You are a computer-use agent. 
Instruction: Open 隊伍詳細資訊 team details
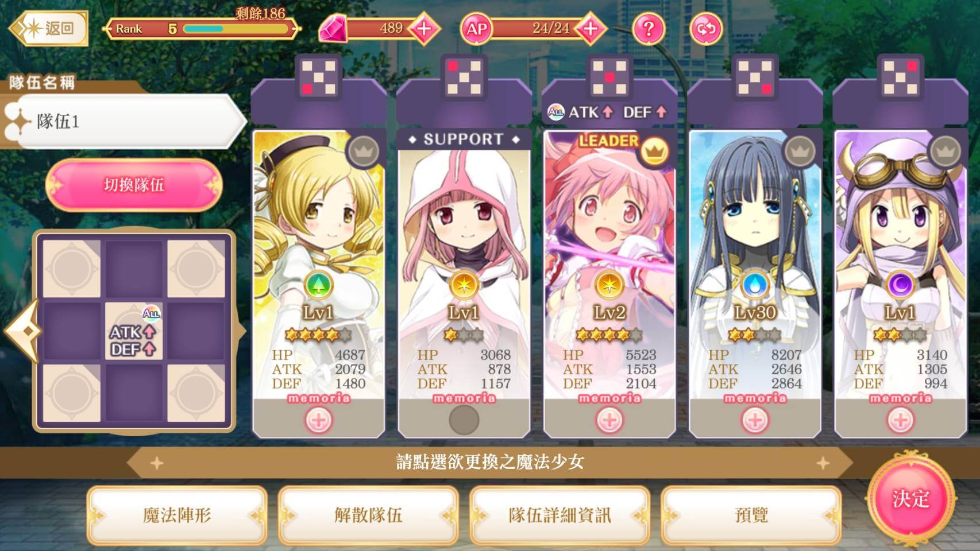(x=560, y=515)
